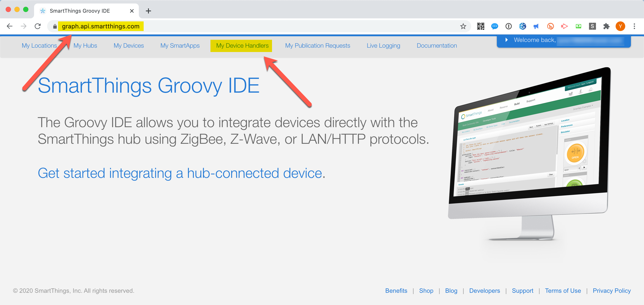The width and height of the screenshot is (644, 305).
Task: Open the Extensions puzzle piece menu
Action: click(606, 26)
